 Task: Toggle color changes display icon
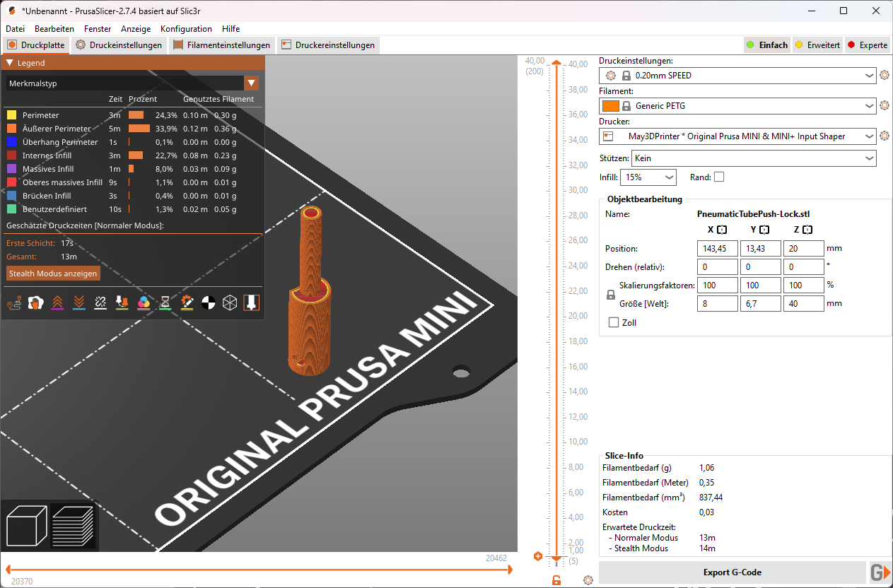pyautogui.click(x=143, y=302)
